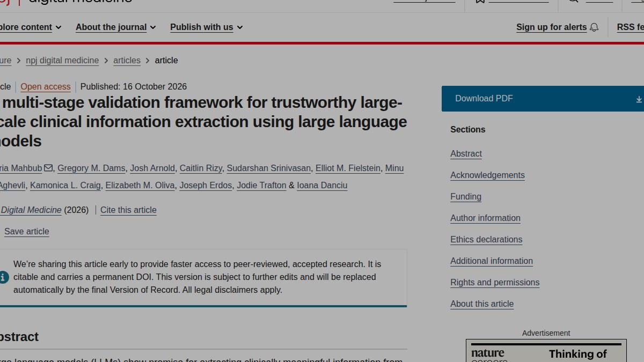Click the download arrow icon for the PDF

tap(639, 99)
